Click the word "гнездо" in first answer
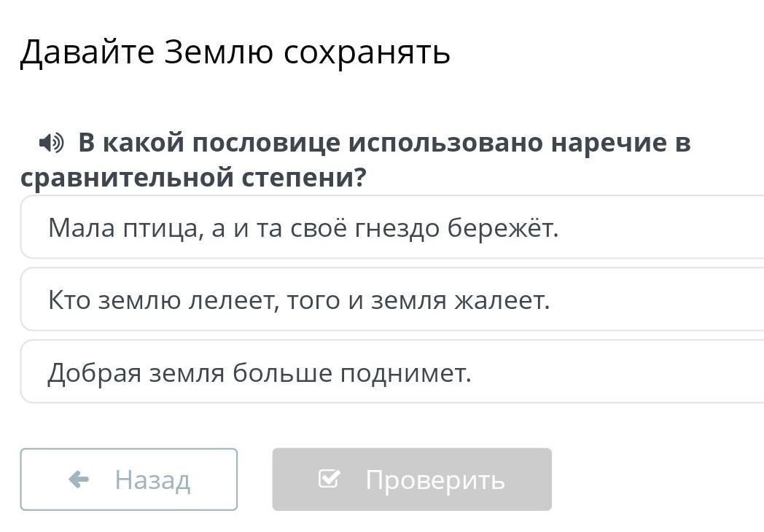The height and width of the screenshot is (532, 764). click(x=397, y=228)
